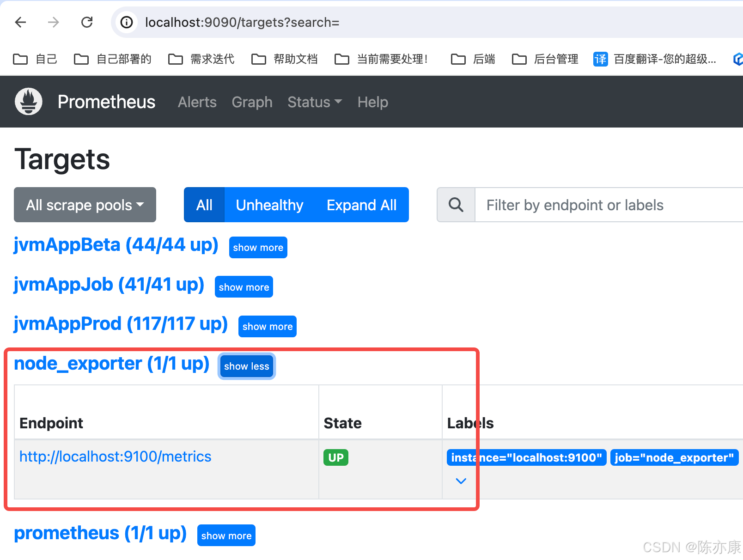The image size is (743, 560).
Task: Open the 需求迭代 bookmark folder
Action: tap(201, 59)
